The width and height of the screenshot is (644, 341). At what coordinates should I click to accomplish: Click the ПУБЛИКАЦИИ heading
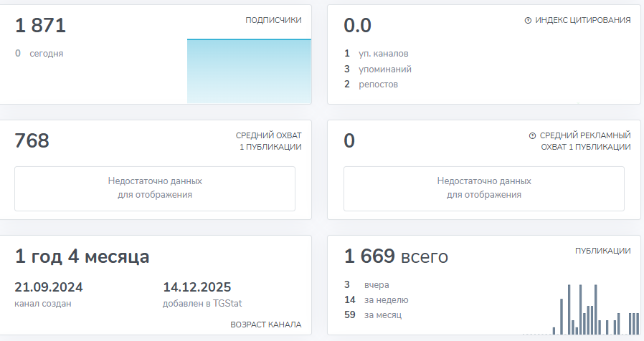[602, 251]
